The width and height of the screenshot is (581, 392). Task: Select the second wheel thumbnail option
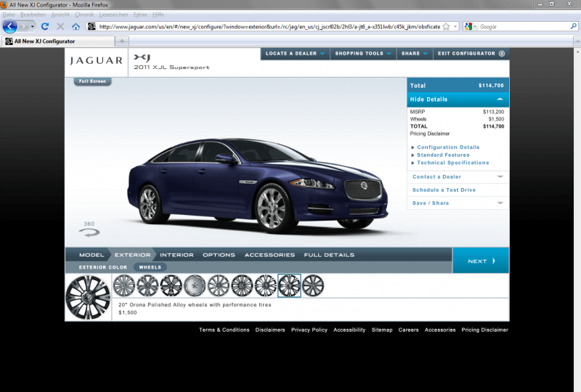(147, 286)
